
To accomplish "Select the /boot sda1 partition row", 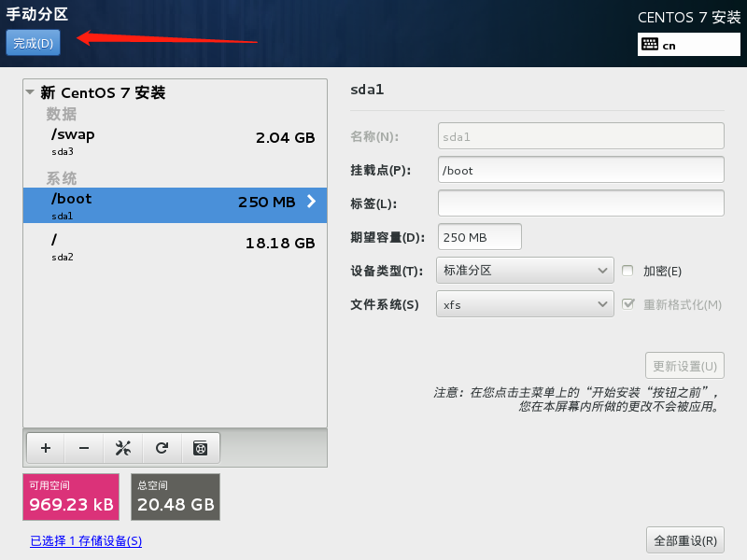I will 176,205.
